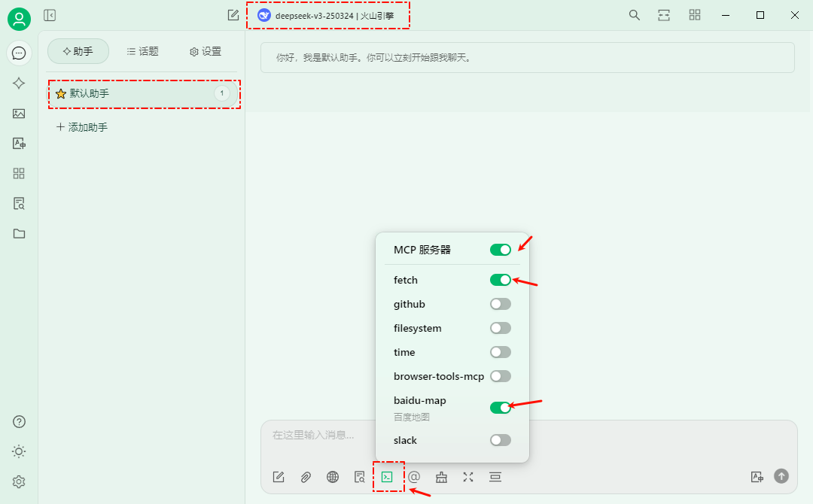
Task: Open MCP server terminal icon
Action: (388, 477)
